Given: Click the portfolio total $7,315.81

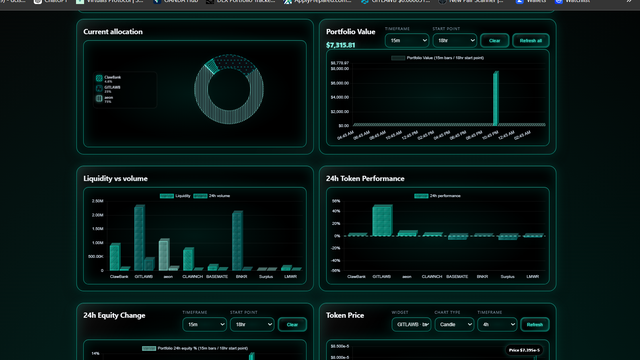Looking at the screenshot, I should point(340,45).
